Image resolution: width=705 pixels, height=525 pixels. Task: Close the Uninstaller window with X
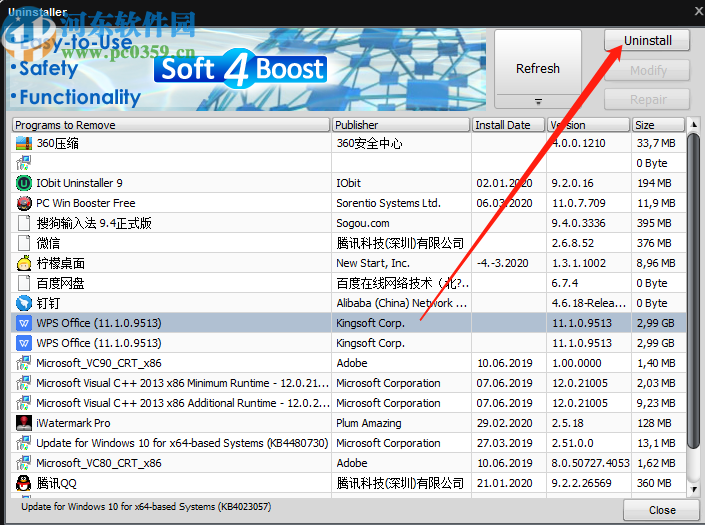(698, 11)
